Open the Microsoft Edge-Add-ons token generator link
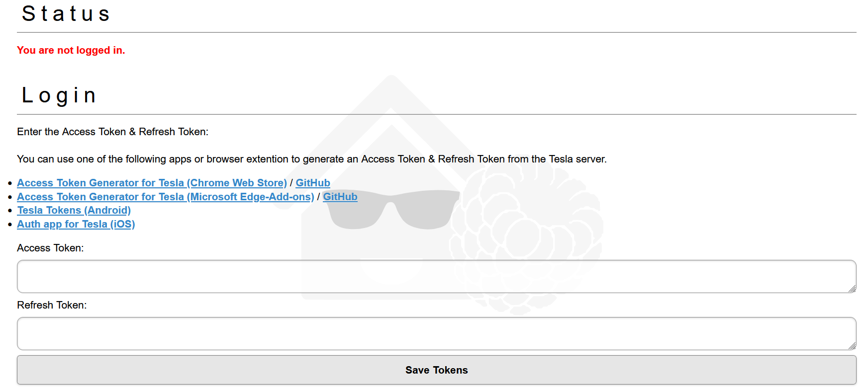Viewport: 868px width, 389px height. point(165,197)
